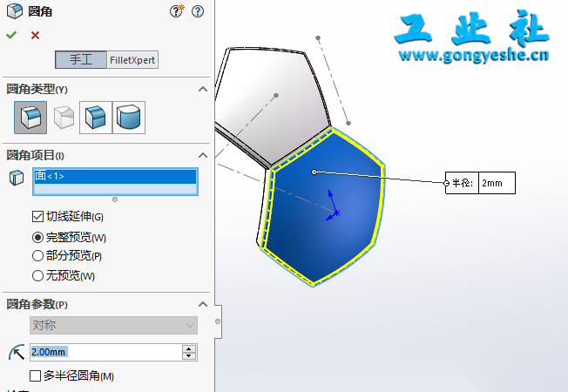
Task: Click the fillet feature cube icon in header
Action: pos(15,11)
